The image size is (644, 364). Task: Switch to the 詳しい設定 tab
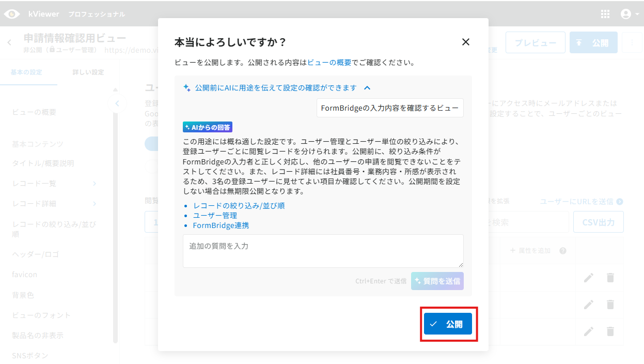(x=88, y=72)
